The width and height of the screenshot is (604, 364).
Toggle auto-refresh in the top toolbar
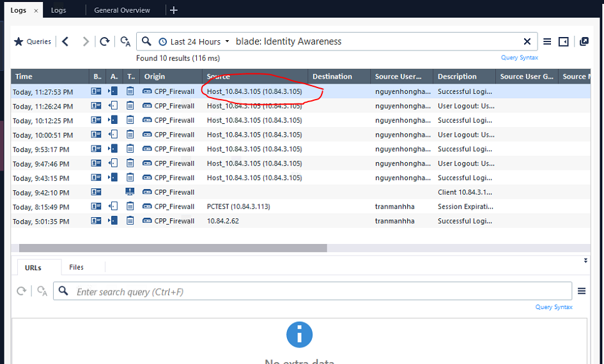[x=125, y=42]
